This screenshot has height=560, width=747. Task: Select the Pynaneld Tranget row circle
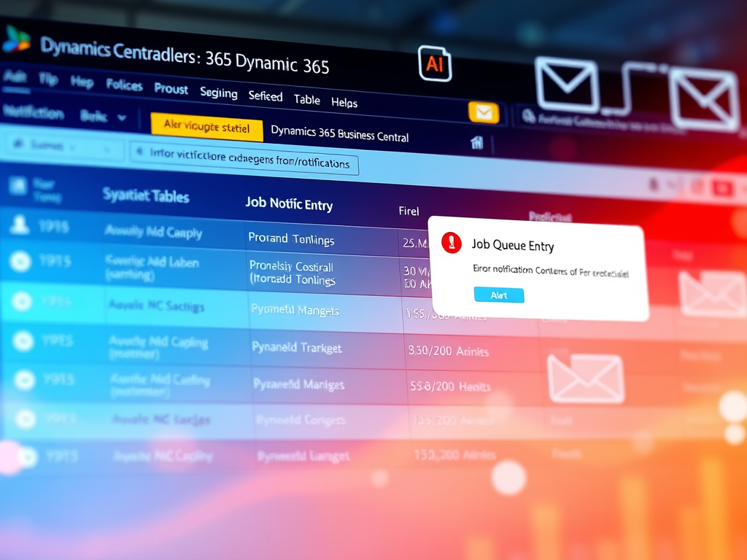(23, 341)
